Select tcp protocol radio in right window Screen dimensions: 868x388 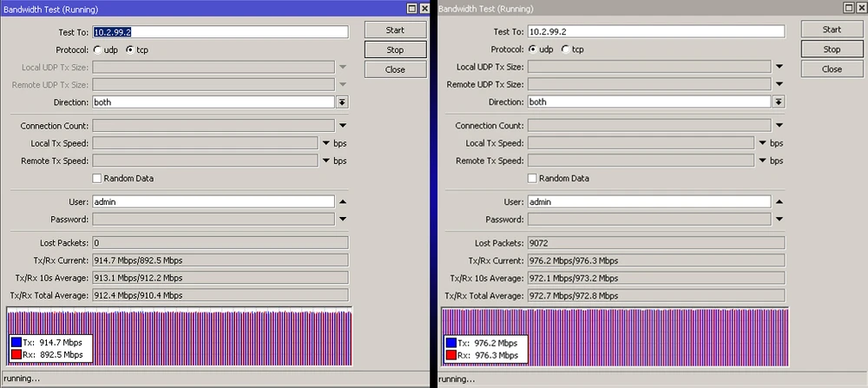click(x=566, y=49)
